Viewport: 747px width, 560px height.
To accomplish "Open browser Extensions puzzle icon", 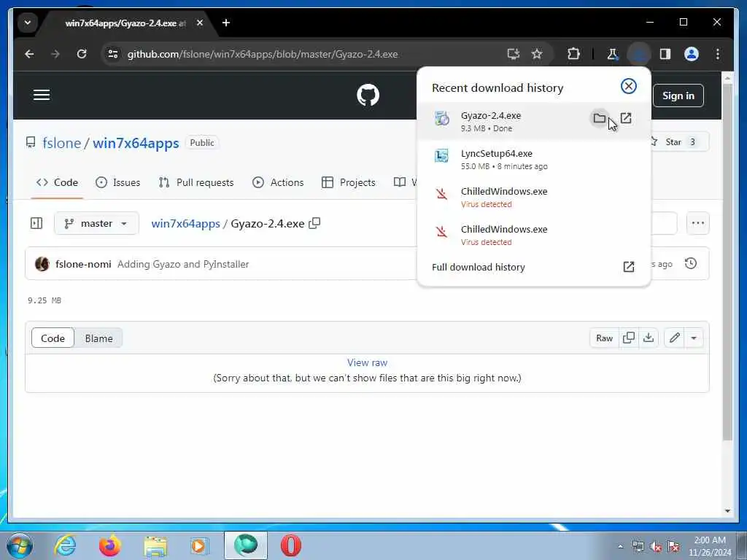I will point(573,54).
